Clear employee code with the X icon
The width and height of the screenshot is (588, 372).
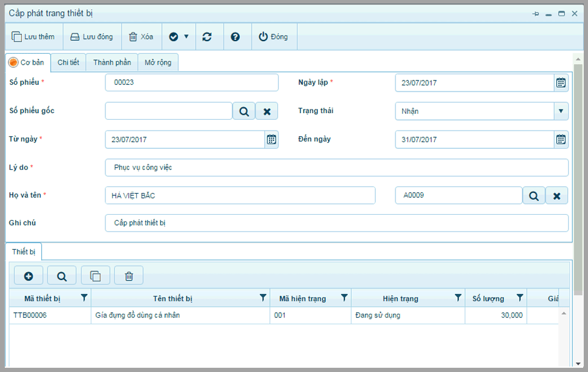click(x=557, y=195)
